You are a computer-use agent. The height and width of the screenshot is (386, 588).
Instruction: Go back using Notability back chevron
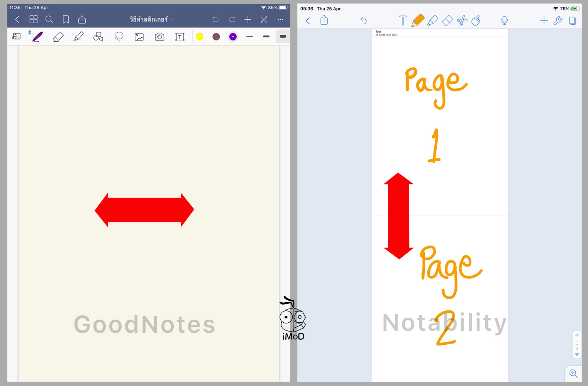308,20
